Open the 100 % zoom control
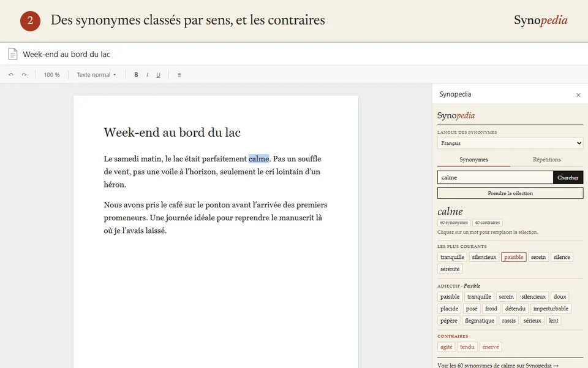The image size is (588, 368). click(51, 75)
